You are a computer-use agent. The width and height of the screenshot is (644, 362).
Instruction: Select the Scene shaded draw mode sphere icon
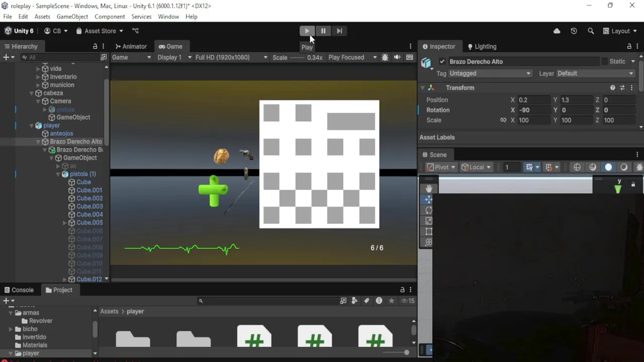[x=608, y=167]
